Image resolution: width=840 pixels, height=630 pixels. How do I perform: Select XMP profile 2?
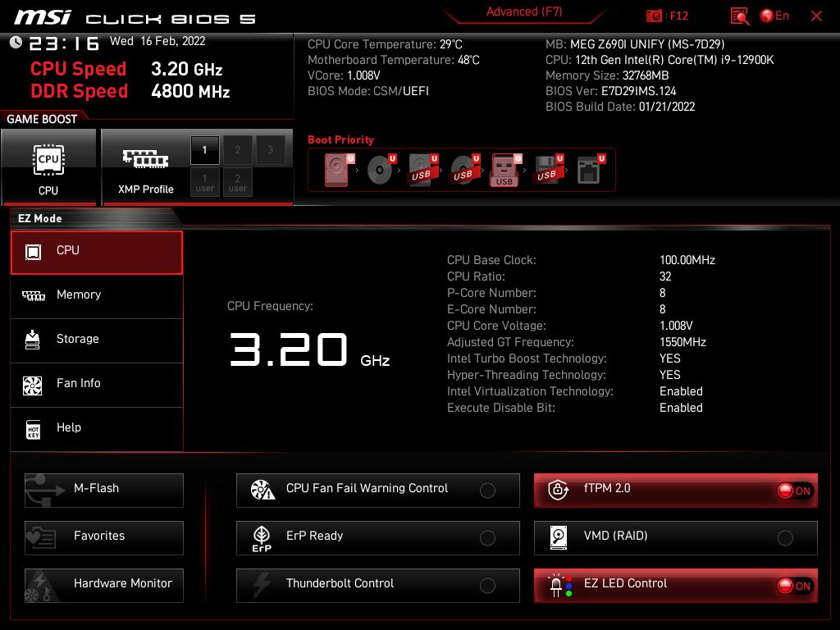(237, 150)
